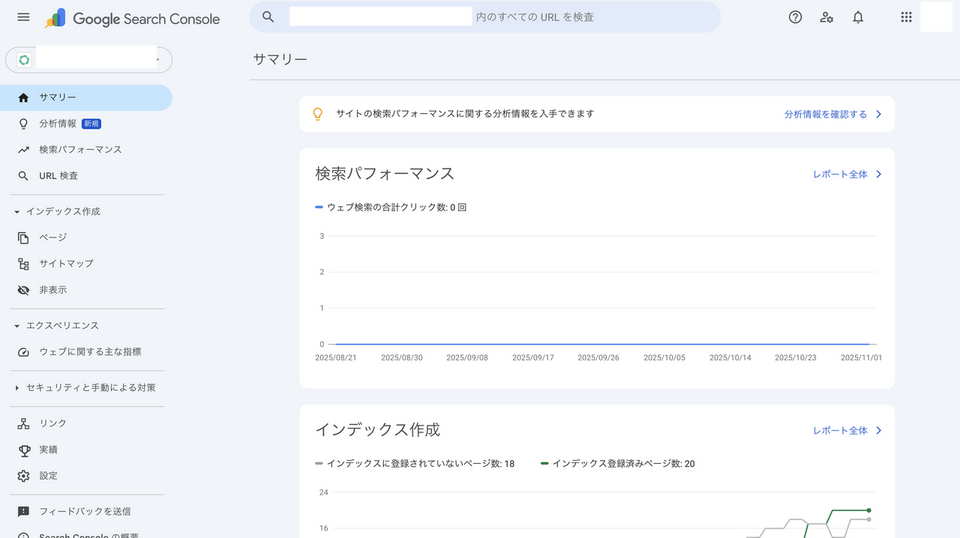This screenshot has height=538, width=960.
Task: Click the blue clicks line in chart
Action: (x=600, y=344)
